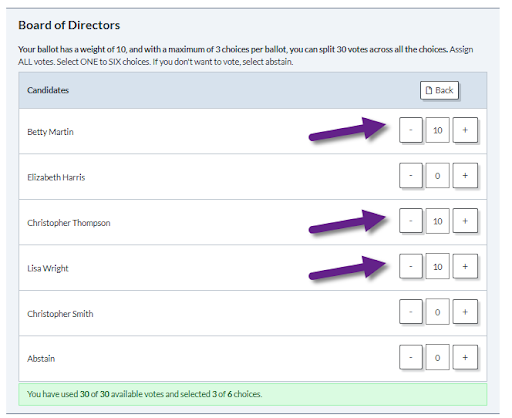The height and width of the screenshot is (418, 512).
Task: Click Betty Martin's vote count field
Action: point(437,130)
